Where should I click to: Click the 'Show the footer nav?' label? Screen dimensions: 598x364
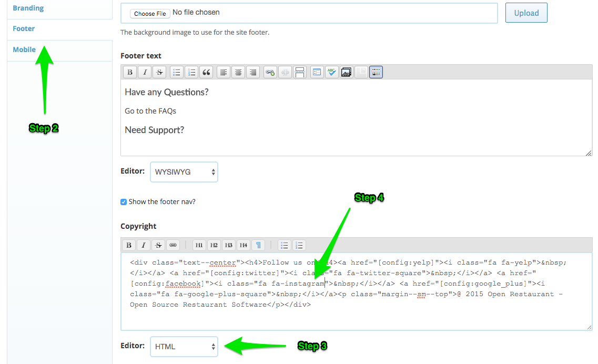tap(162, 201)
